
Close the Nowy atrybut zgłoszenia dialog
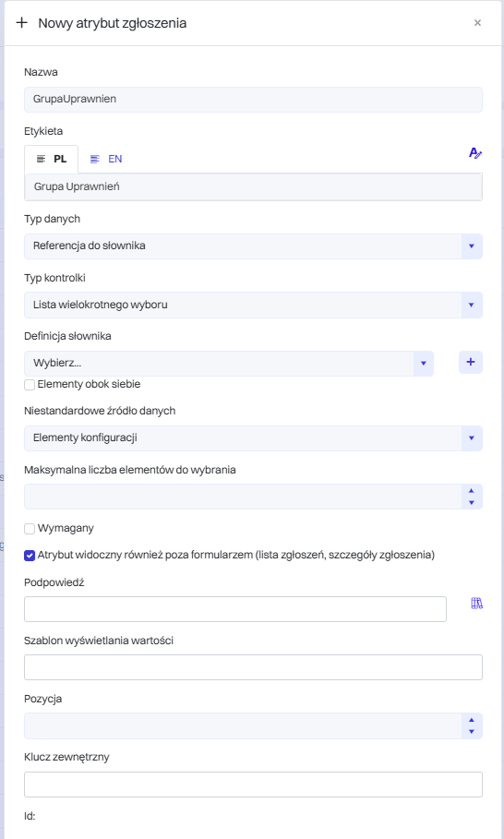477,23
